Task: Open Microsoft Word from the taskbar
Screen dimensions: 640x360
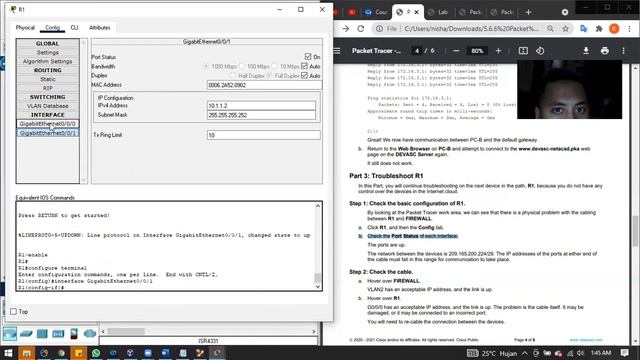Action: (x=165, y=353)
